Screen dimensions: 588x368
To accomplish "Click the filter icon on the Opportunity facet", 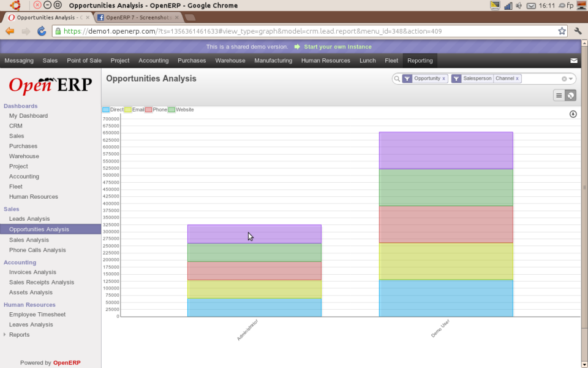I will pos(407,79).
